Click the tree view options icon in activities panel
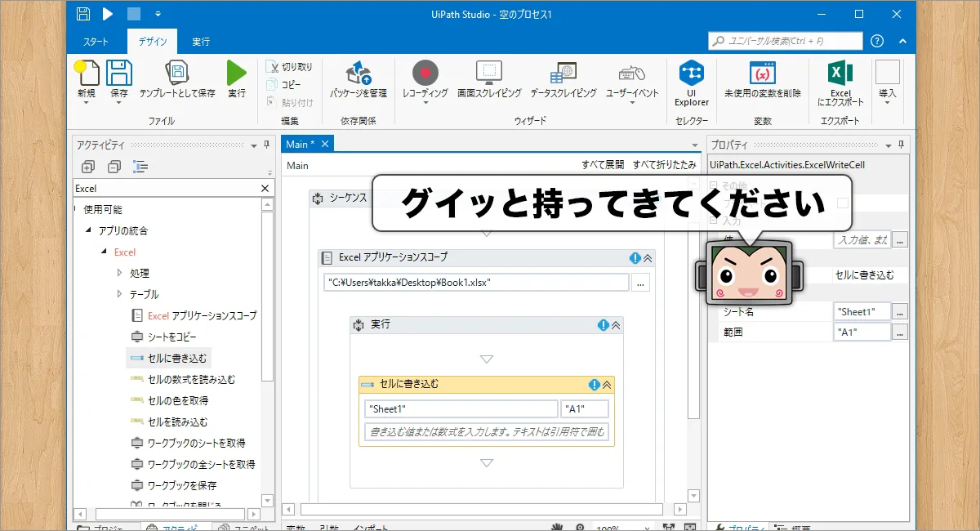 (140, 167)
